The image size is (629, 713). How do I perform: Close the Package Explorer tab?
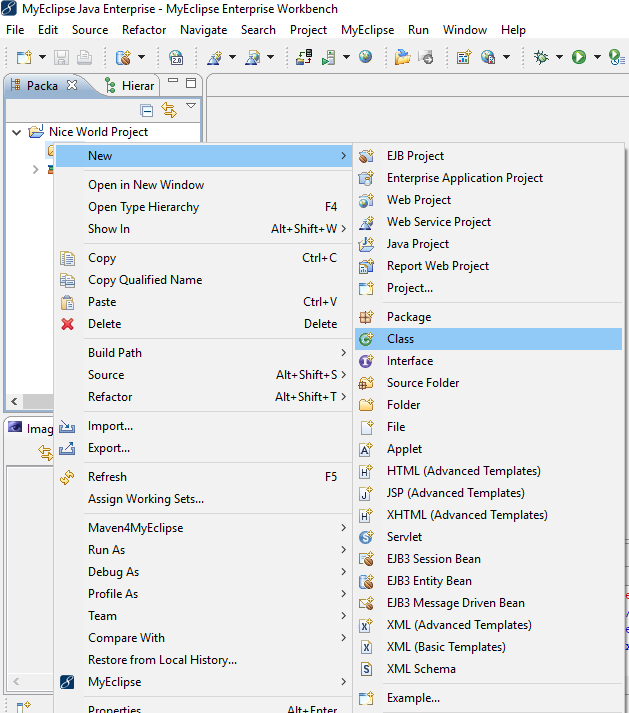coord(72,85)
